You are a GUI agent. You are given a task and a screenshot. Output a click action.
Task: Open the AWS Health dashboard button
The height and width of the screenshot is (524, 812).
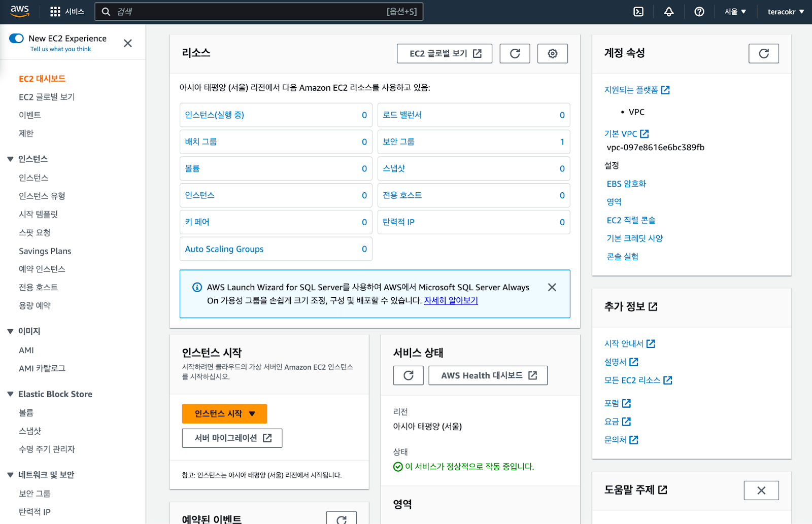point(488,375)
